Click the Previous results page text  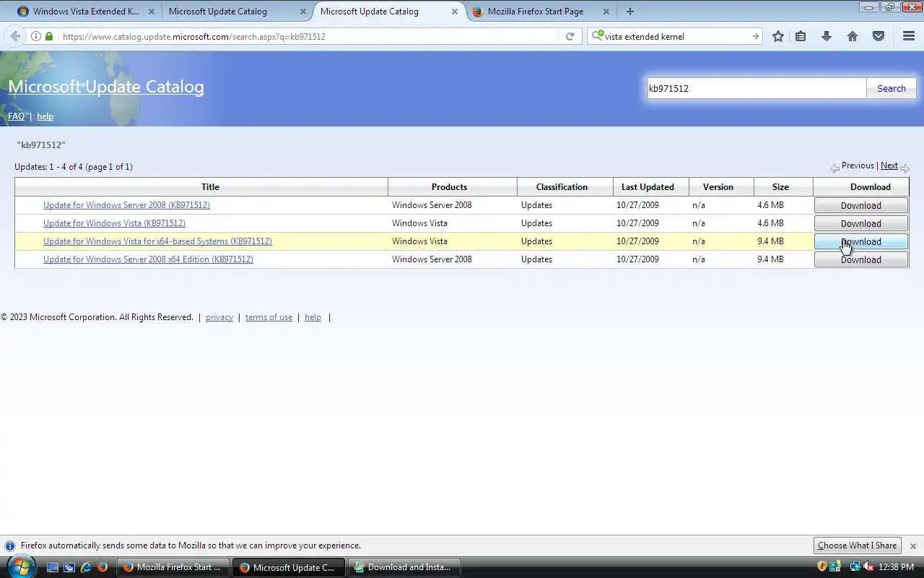click(x=858, y=165)
